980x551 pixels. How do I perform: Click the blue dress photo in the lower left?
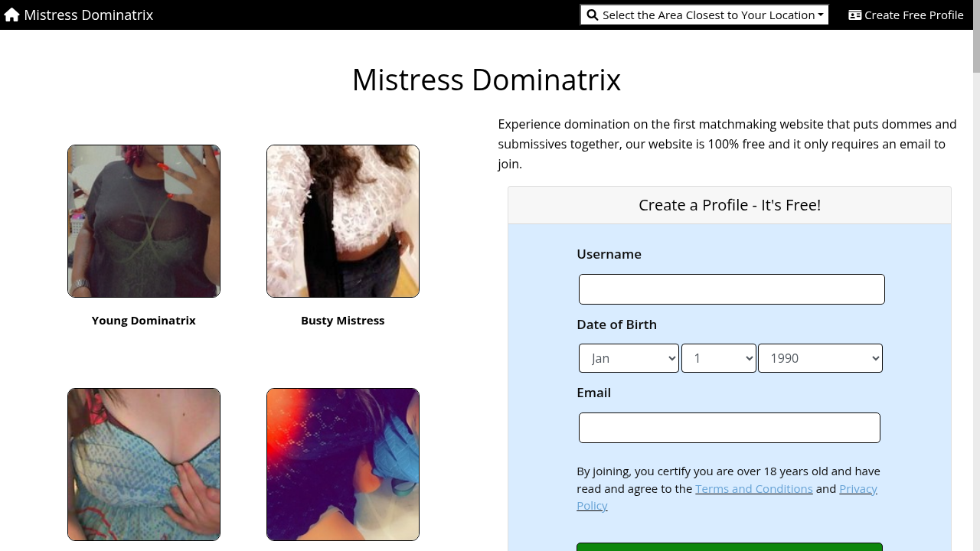pos(143,464)
